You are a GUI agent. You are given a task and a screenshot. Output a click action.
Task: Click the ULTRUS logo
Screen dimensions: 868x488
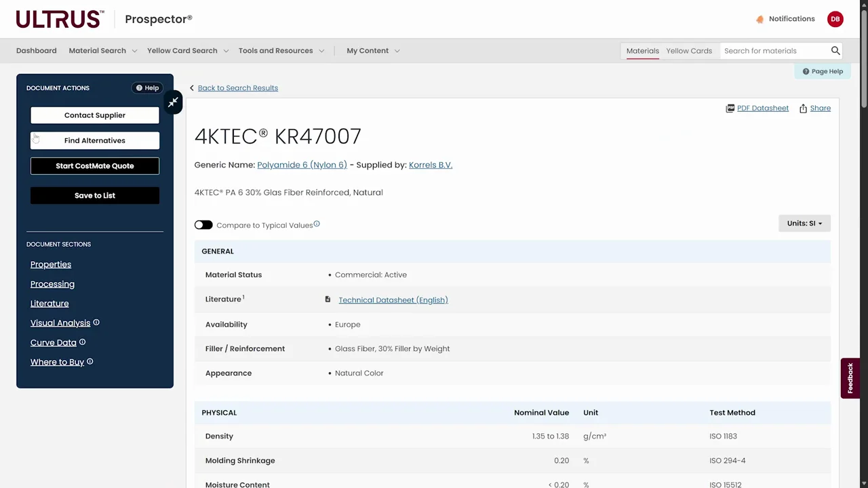tap(60, 19)
